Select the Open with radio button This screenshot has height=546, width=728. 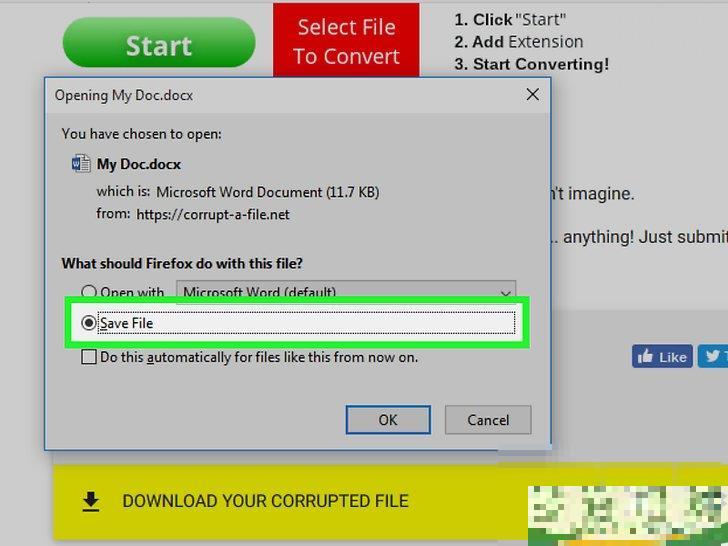pos(90,293)
